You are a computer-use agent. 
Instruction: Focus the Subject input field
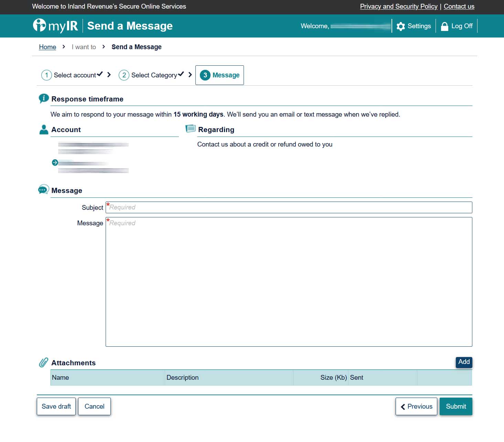point(289,207)
